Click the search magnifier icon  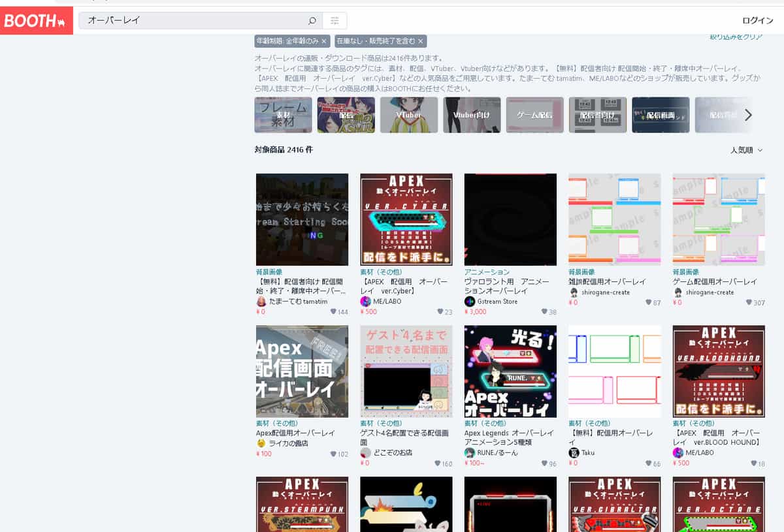point(312,20)
